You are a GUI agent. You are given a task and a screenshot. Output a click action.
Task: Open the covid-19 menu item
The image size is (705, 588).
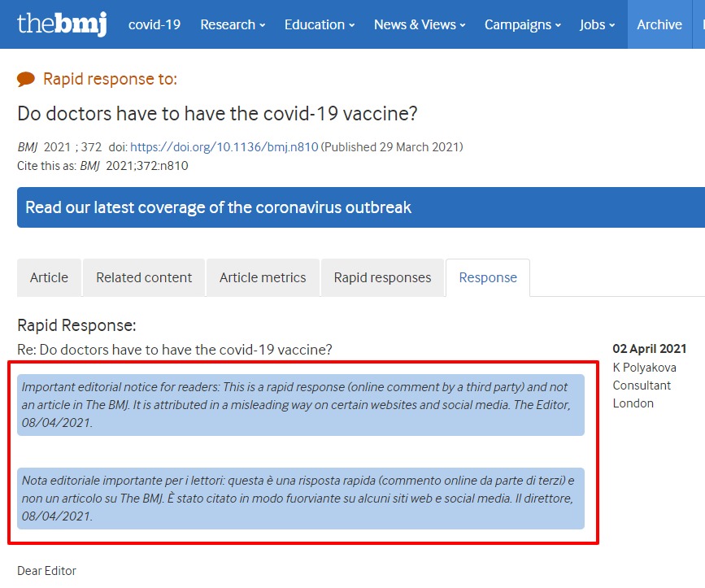154,24
